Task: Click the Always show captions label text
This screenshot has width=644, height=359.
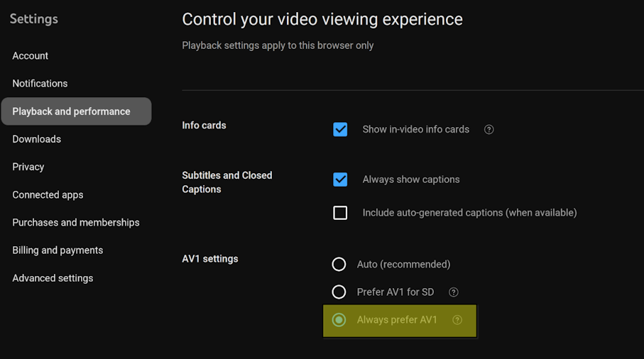Action: click(411, 179)
